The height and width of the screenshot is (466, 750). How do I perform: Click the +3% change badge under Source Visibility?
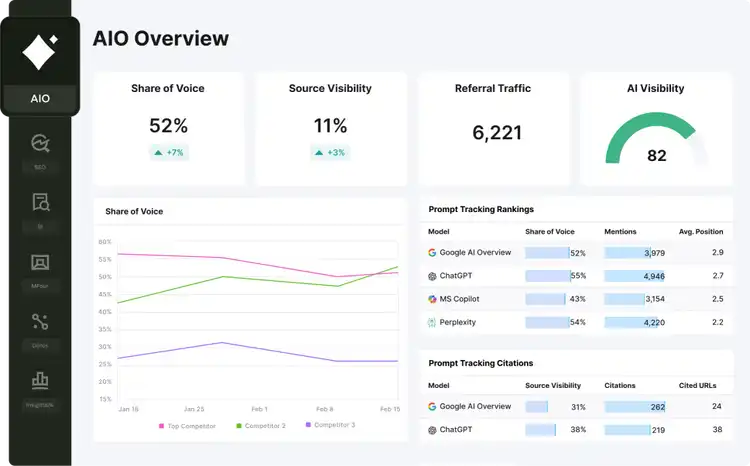click(x=330, y=153)
